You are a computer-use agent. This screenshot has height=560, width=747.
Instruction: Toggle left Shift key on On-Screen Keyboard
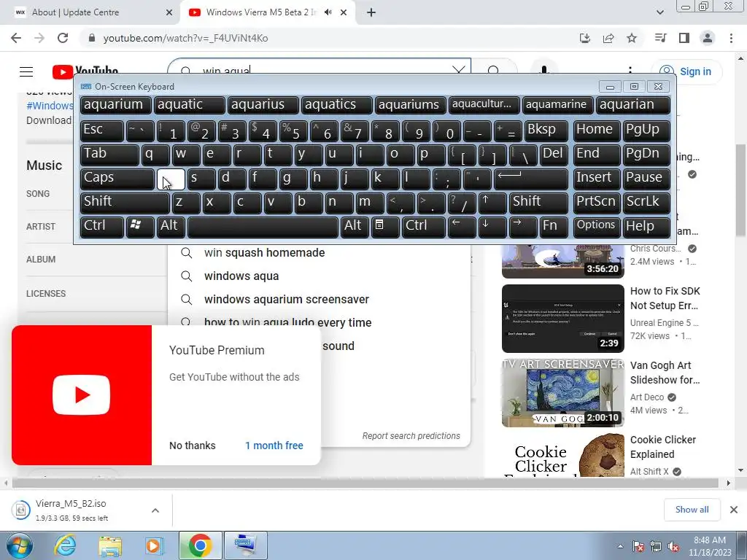pos(125,203)
